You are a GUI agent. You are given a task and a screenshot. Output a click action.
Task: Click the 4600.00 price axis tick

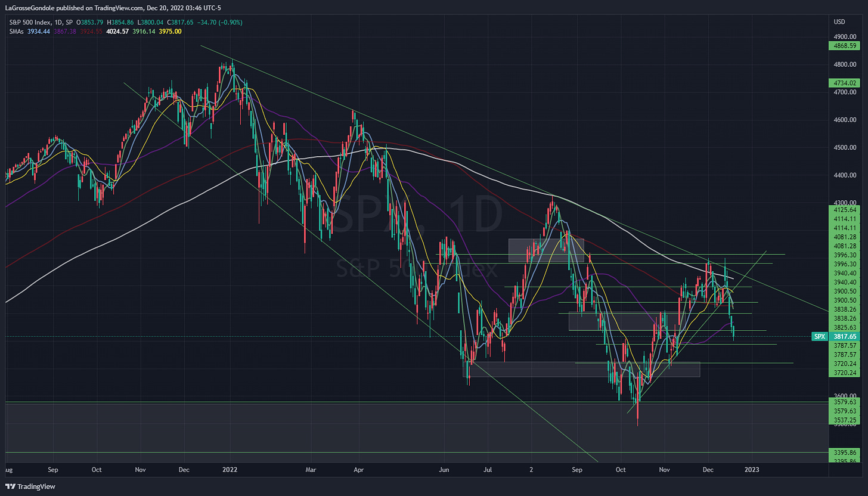[x=845, y=120]
